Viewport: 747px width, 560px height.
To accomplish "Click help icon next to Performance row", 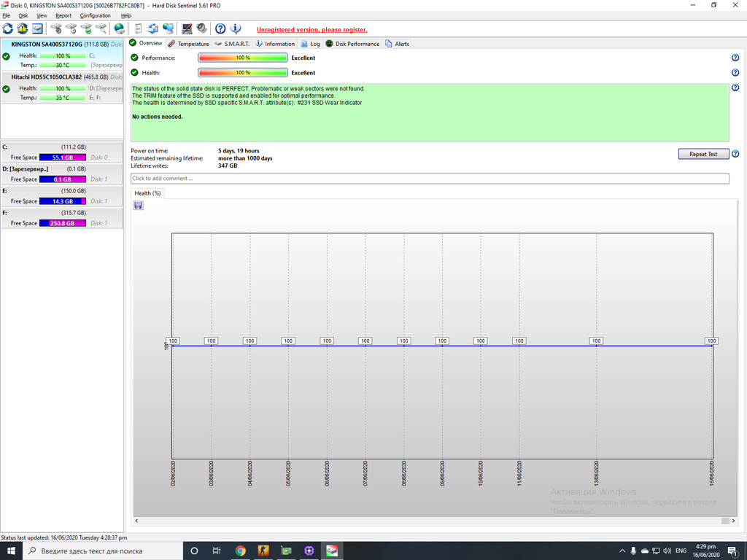I will [x=735, y=58].
